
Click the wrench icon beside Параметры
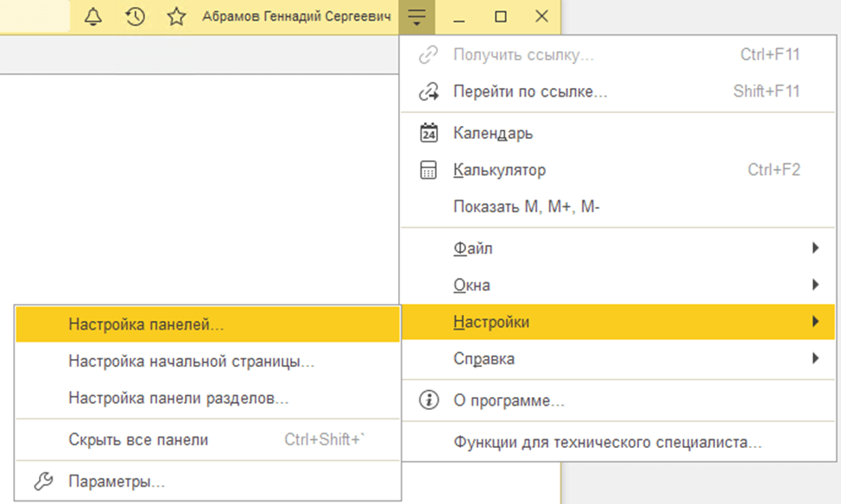tap(43, 482)
